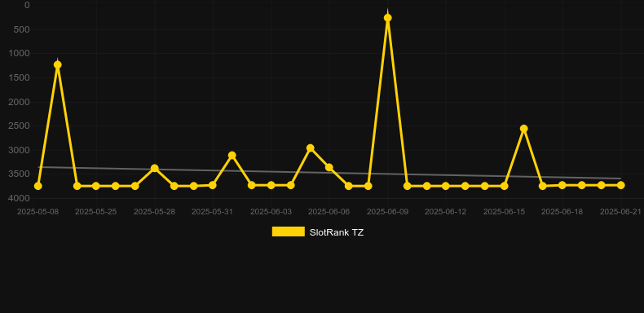The width and height of the screenshot is (644, 313).
Task: Select the data point above 2025-06-03
Action: point(271,185)
